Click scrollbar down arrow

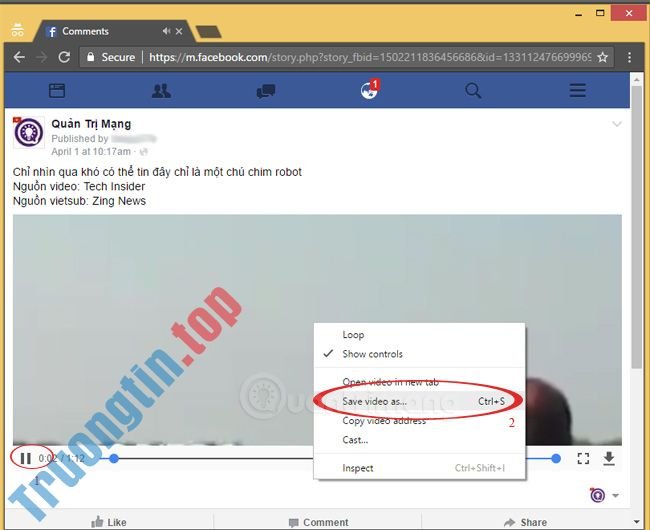636,521
